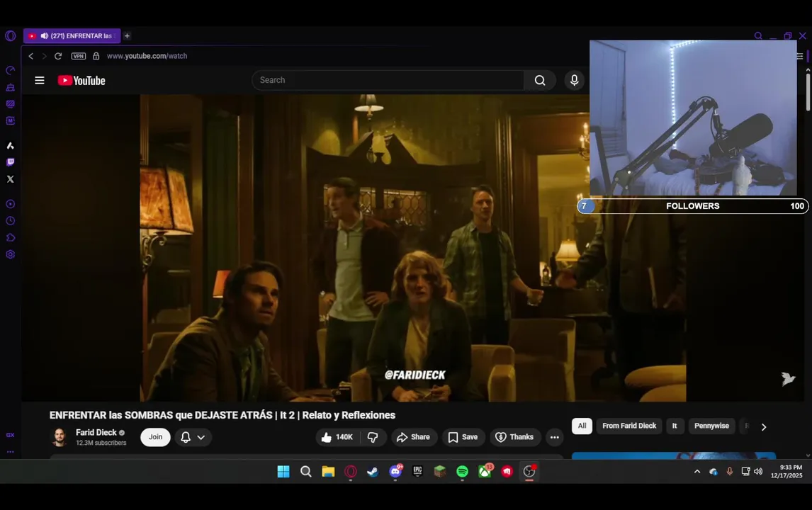Toggle the VPN badge in address bar

click(78, 56)
